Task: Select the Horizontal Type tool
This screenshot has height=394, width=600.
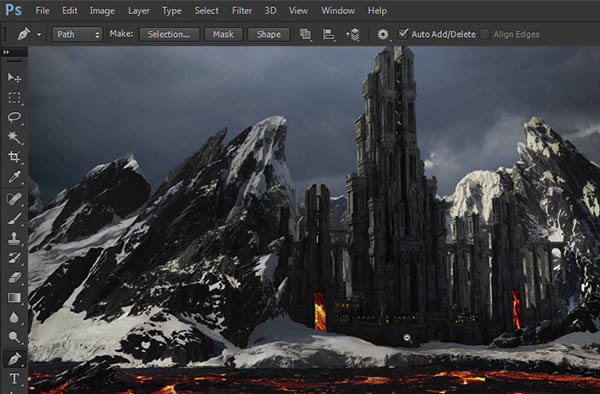Action: [x=15, y=379]
